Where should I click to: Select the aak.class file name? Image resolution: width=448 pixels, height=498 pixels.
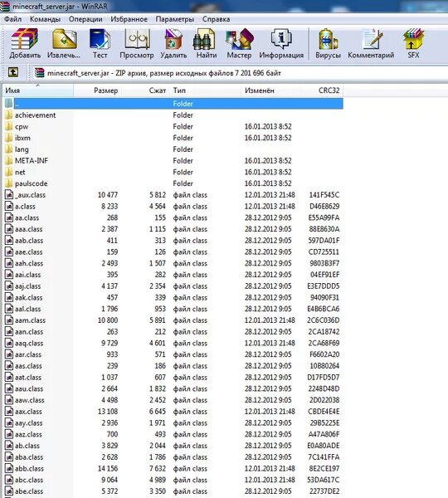[x=28, y=298]
